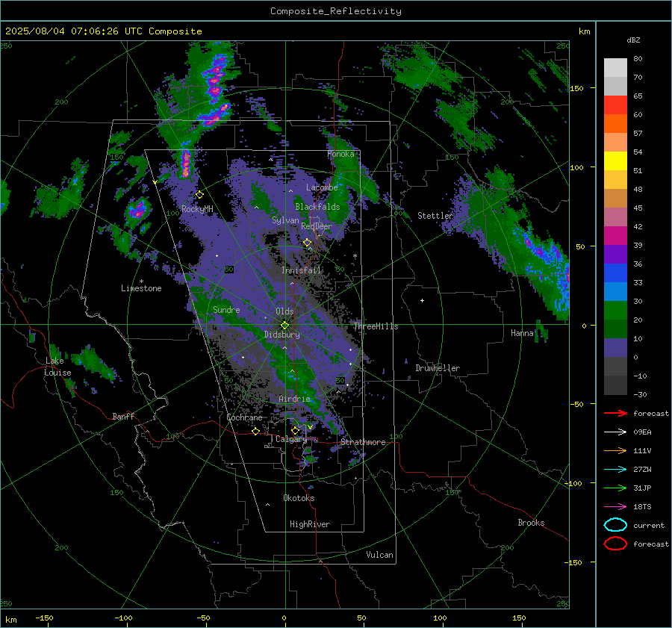Click the yellow diamond marker below RedDeer
Image resolution: width=672 pixels, height=628 pixels.
click(308, 243)
